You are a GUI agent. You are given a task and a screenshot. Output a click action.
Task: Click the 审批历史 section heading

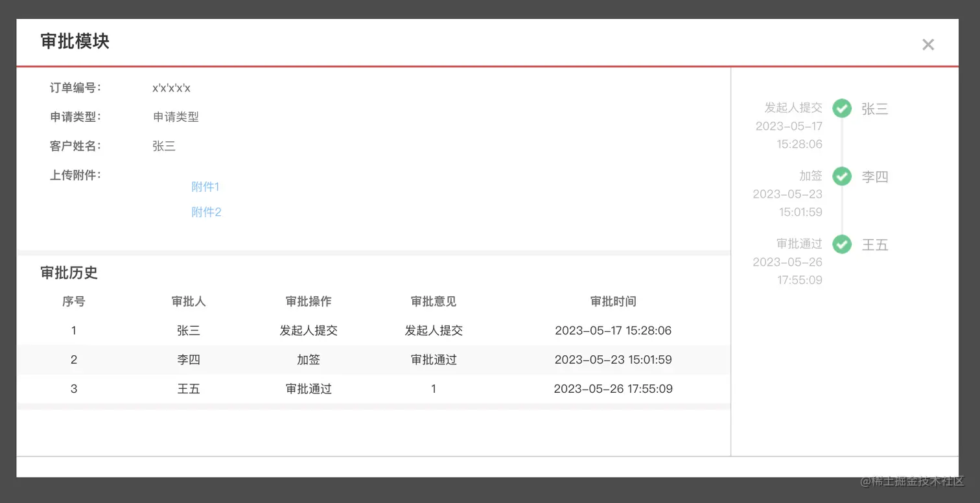point(69,273)
